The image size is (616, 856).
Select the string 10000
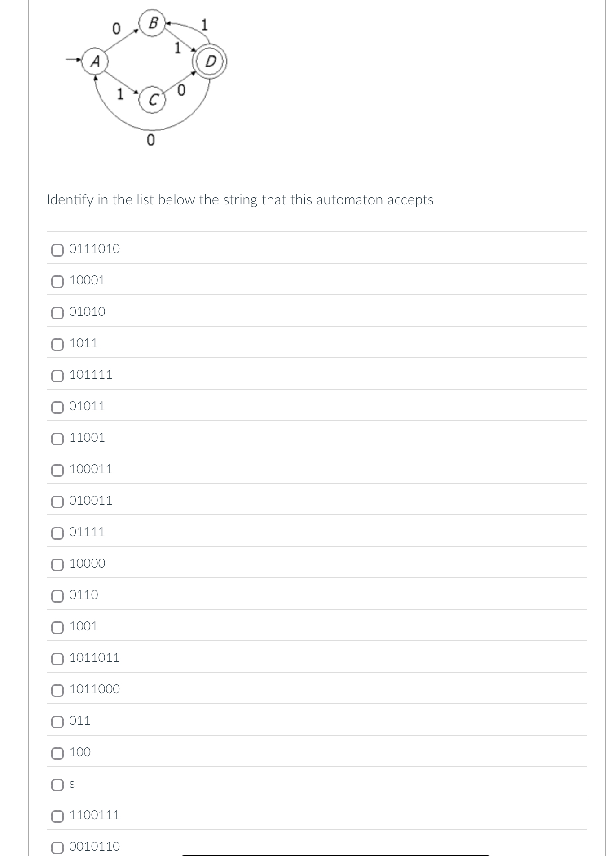[57, 565]
